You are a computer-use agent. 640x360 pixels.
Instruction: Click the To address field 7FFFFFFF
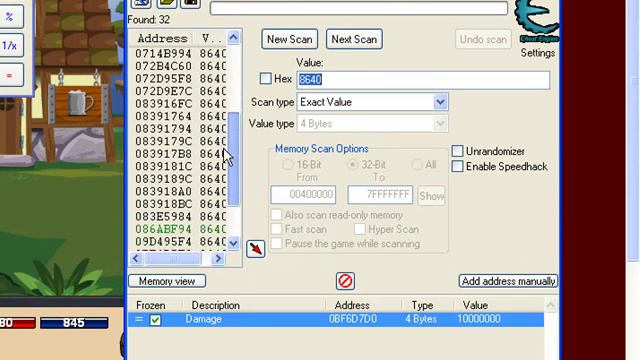point(380,195)
